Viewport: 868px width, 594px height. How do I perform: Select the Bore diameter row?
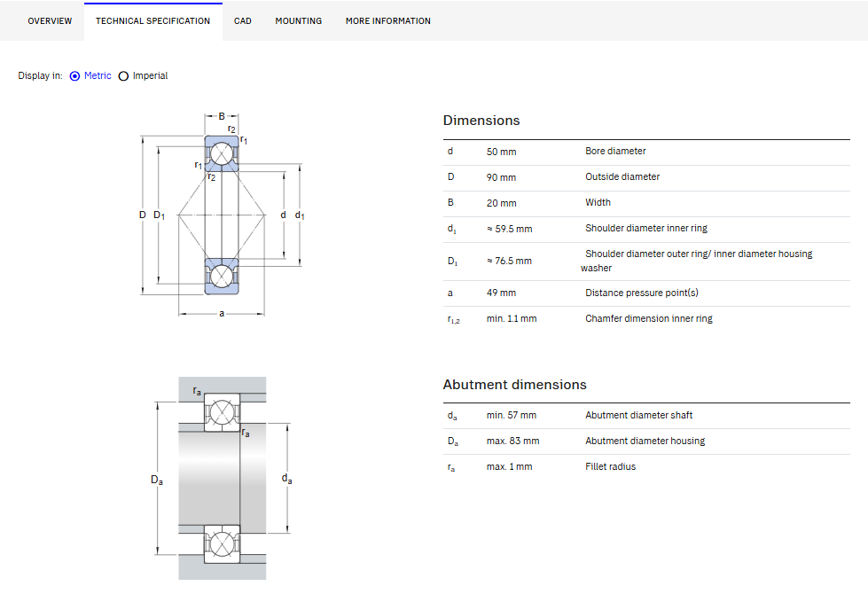click(x=646, y=152)
